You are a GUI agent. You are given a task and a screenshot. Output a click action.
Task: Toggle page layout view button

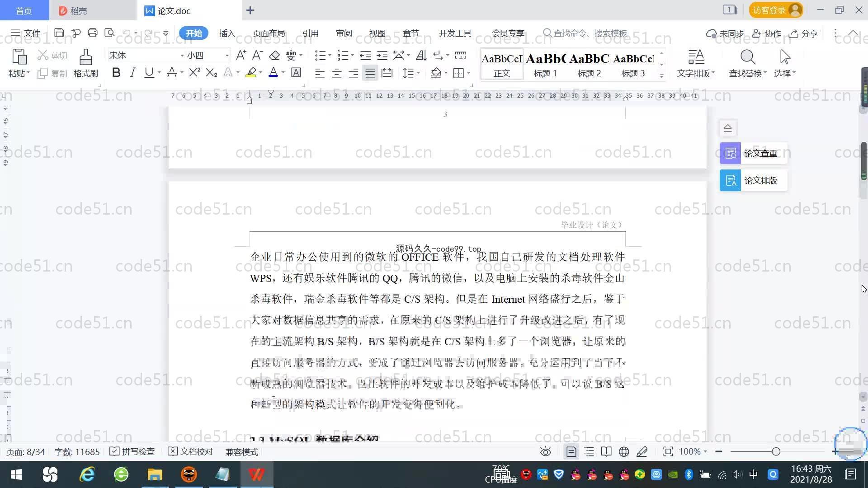571,451
